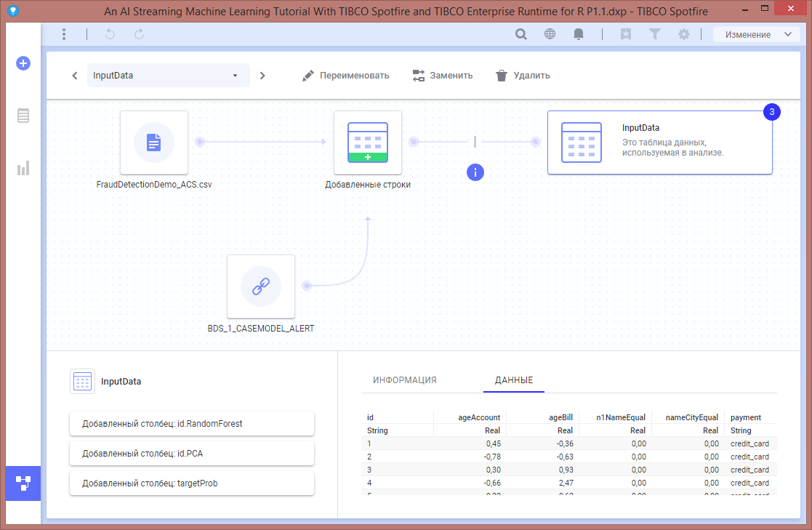This screenshot has width=812, height=530.
Task: Click the TIBCO Spotfire app icon in title bar
Action: (14, 10)
